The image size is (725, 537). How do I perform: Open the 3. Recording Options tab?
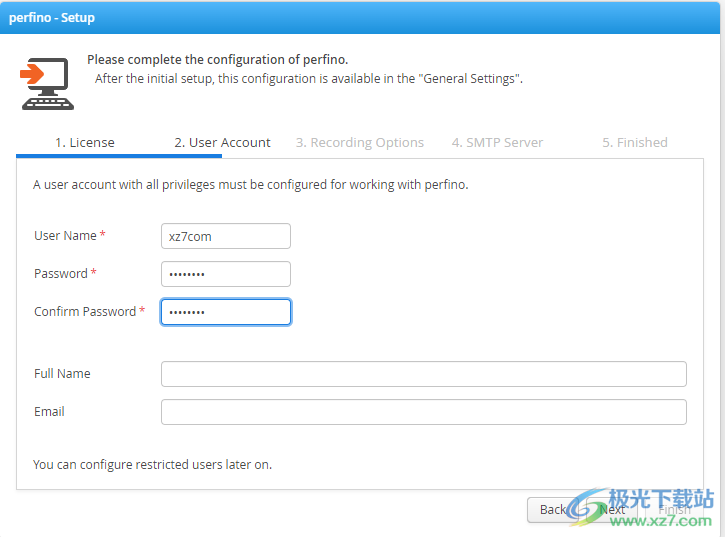coord(360,142)
